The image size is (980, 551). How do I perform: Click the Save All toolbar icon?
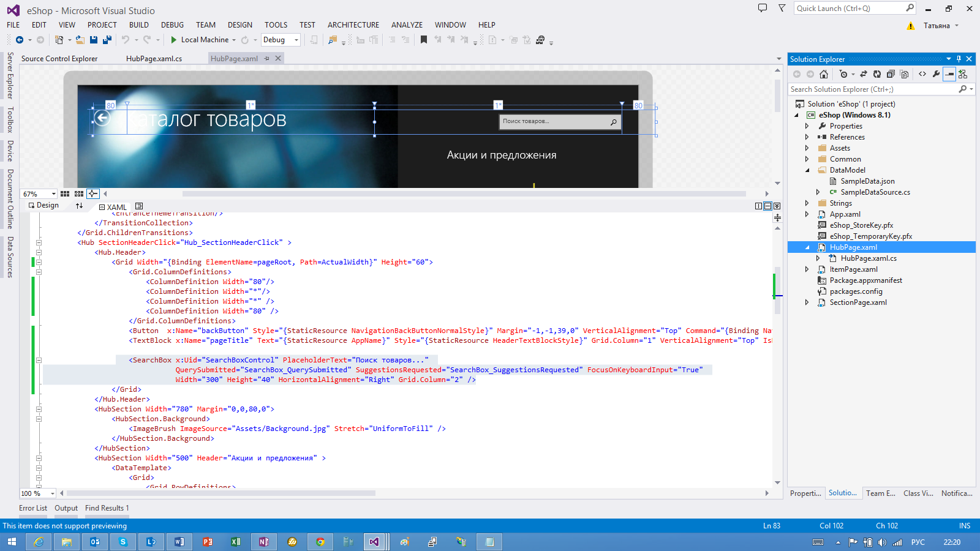(107, 39)
